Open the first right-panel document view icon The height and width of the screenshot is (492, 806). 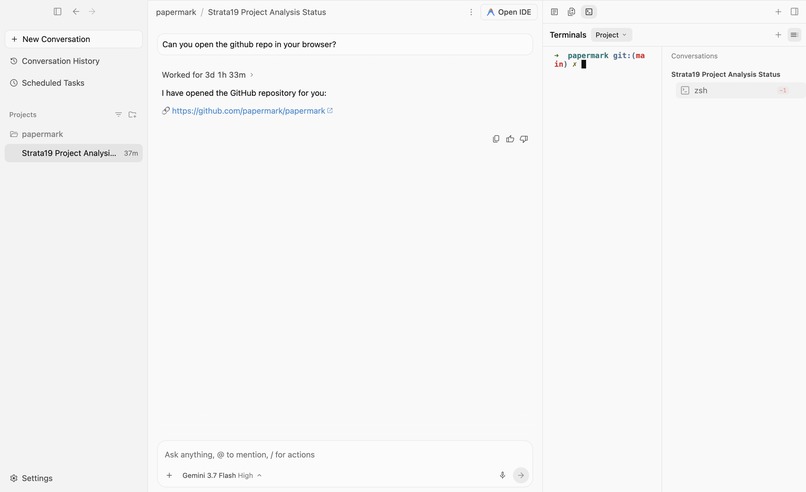coord(554,12)
